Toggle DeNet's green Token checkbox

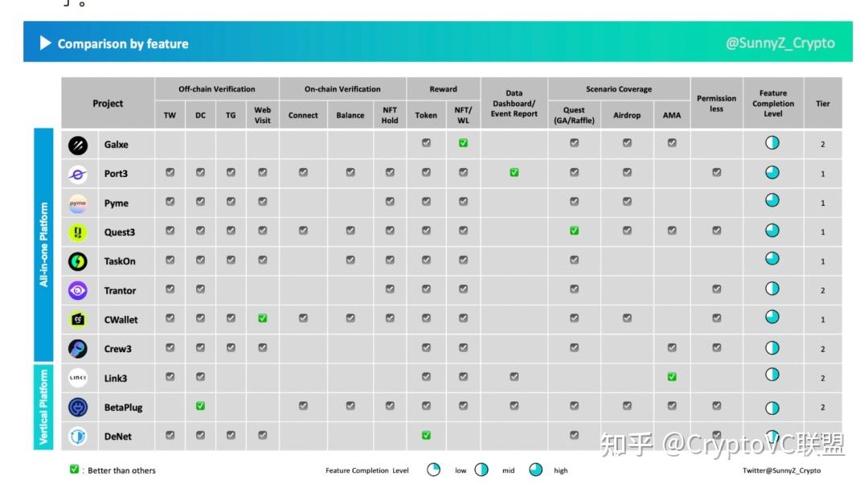coord(426,436)
